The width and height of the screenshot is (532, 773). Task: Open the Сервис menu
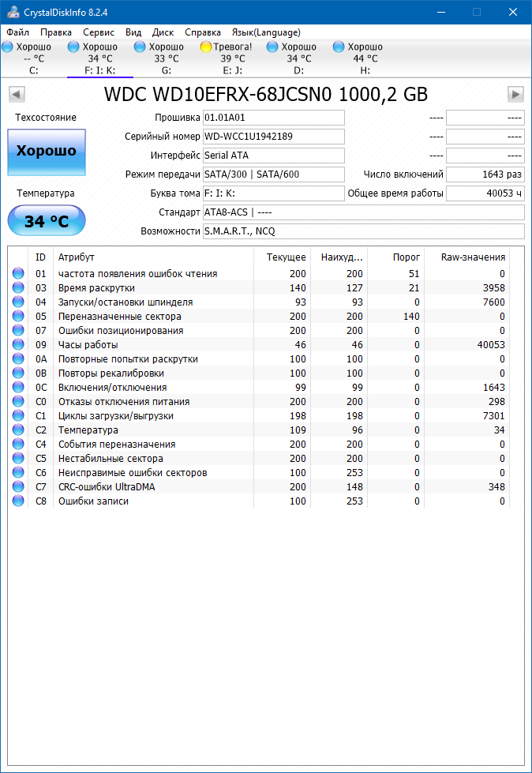point(99,32)
